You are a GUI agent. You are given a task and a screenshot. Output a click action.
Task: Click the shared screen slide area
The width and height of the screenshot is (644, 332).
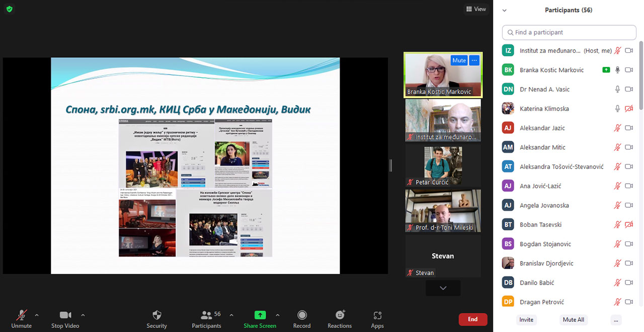[x=195, y=165]
